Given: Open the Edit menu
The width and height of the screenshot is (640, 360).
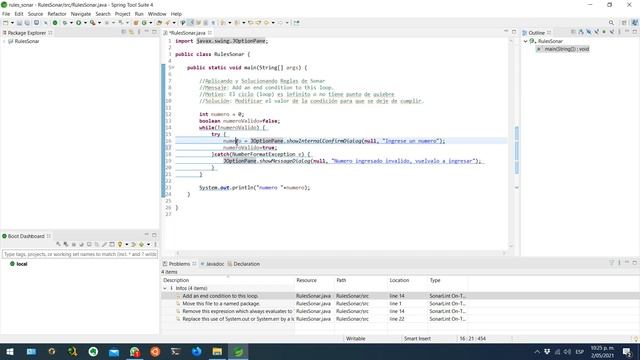Looking at the screenshot, I should click(x=19, y=14).
